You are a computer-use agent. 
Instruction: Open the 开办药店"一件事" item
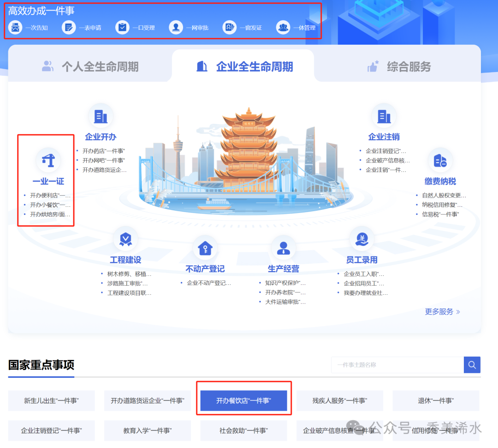[104, 151]
